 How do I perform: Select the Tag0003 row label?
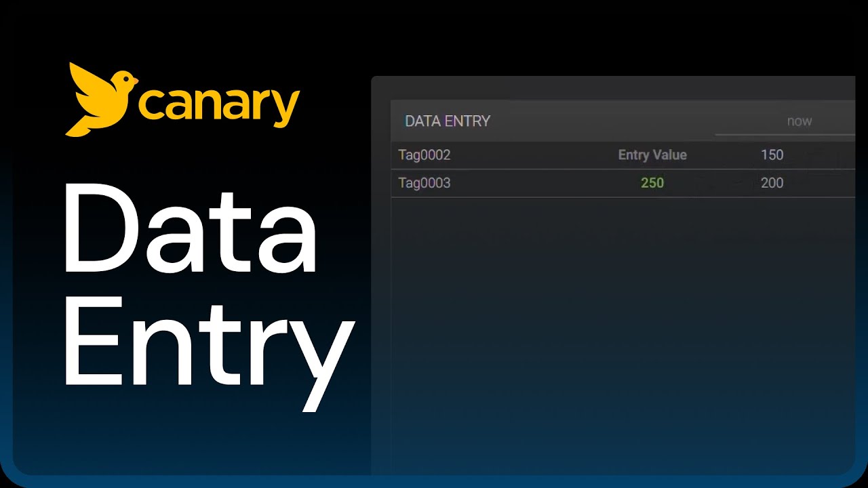(425, 183)
